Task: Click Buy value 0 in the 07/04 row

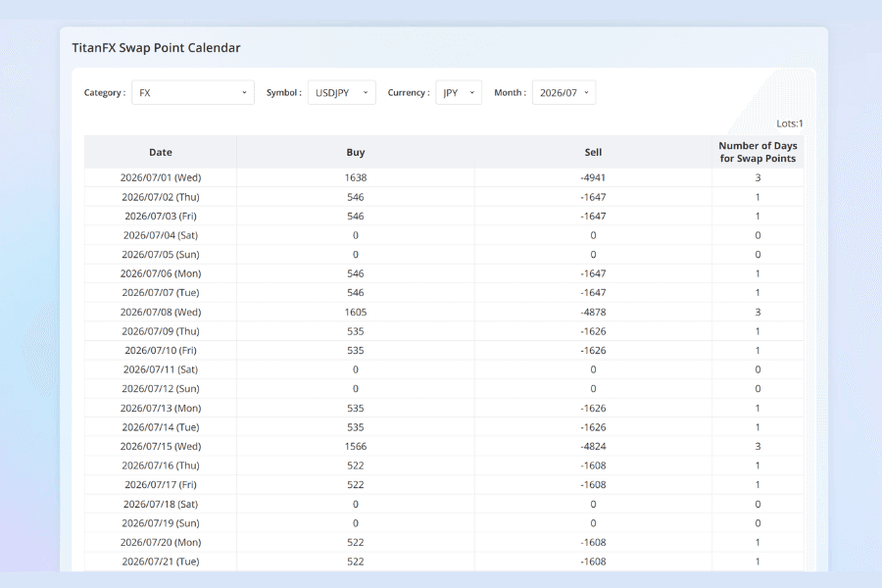Action: (x=356, y=235)
